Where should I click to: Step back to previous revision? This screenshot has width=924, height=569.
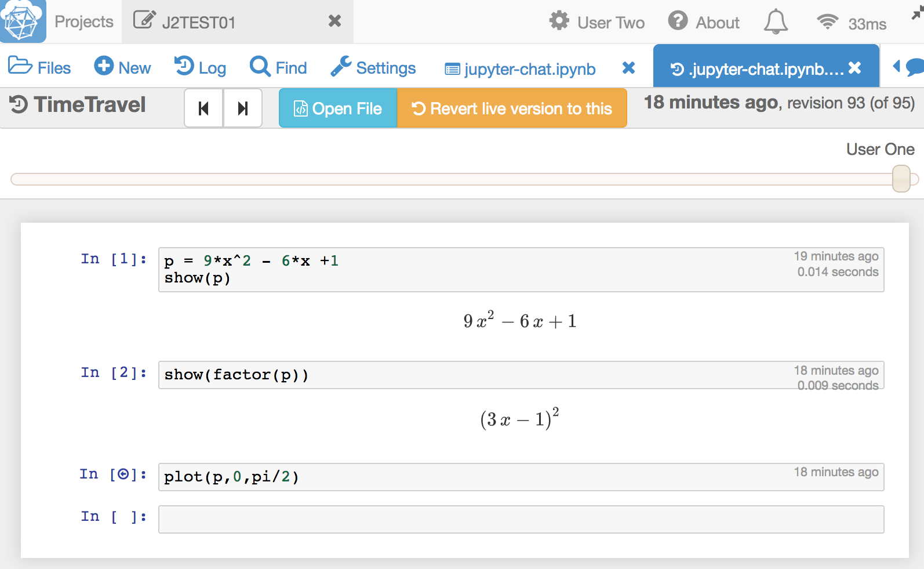203,108
